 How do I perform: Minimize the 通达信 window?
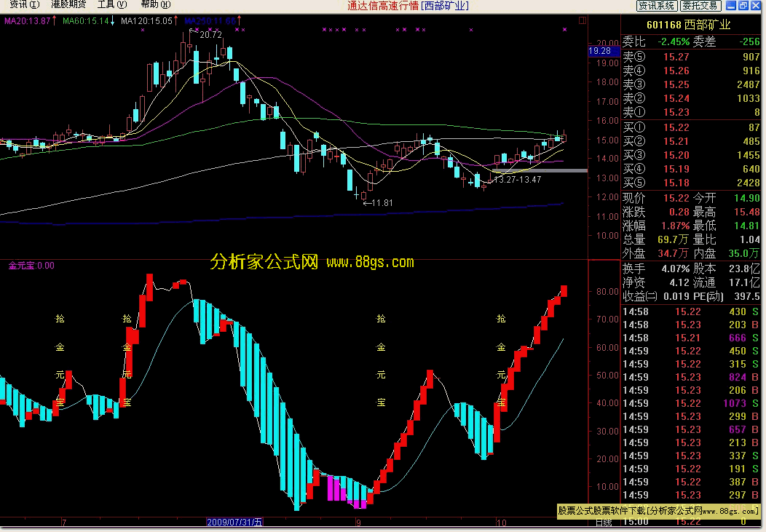(x=731, y=5)
